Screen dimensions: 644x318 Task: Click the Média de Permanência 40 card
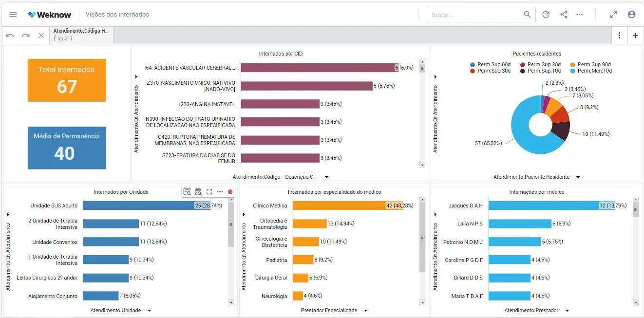coord(67,148)
